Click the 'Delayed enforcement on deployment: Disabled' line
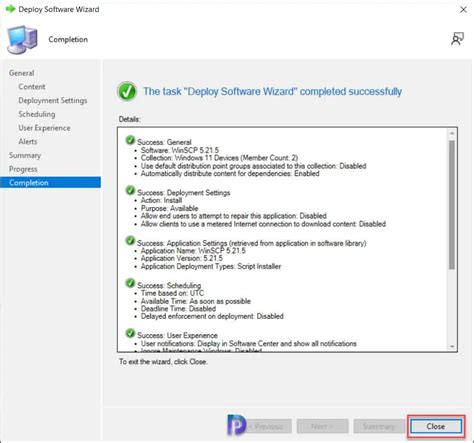 [212, 316]
